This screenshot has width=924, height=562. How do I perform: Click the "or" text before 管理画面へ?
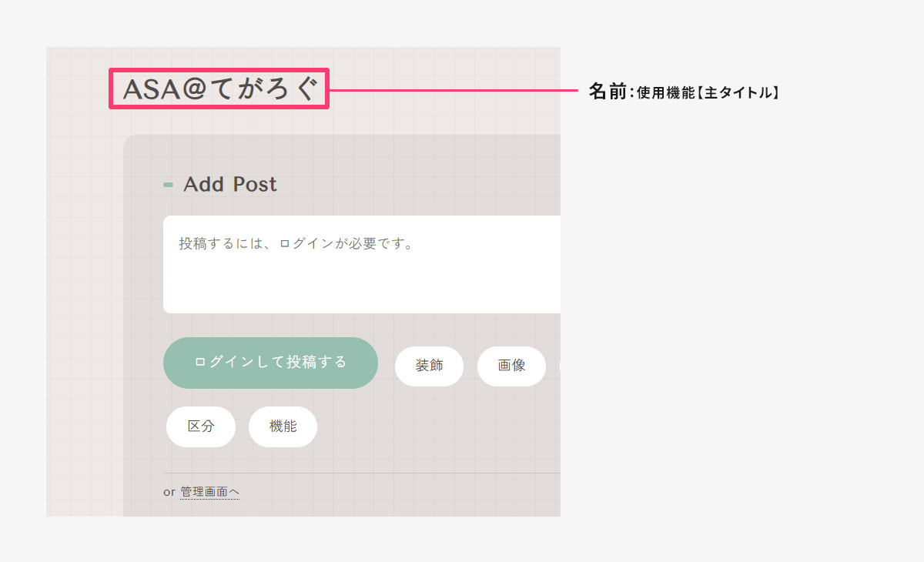coord(169,492)
